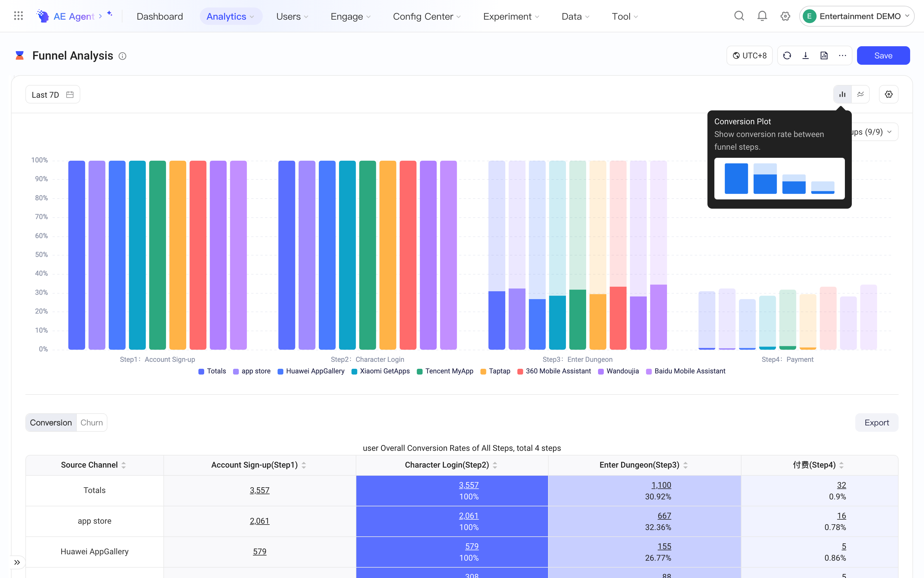Click the Export button
Viewport: 924px width, 578px height.
(877, 423)
